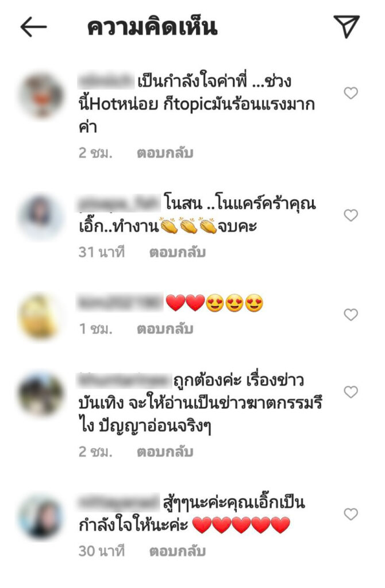
Task: Tap blurred username of สู้ๆนะค่ะ commenter
Action: point(120,502)
